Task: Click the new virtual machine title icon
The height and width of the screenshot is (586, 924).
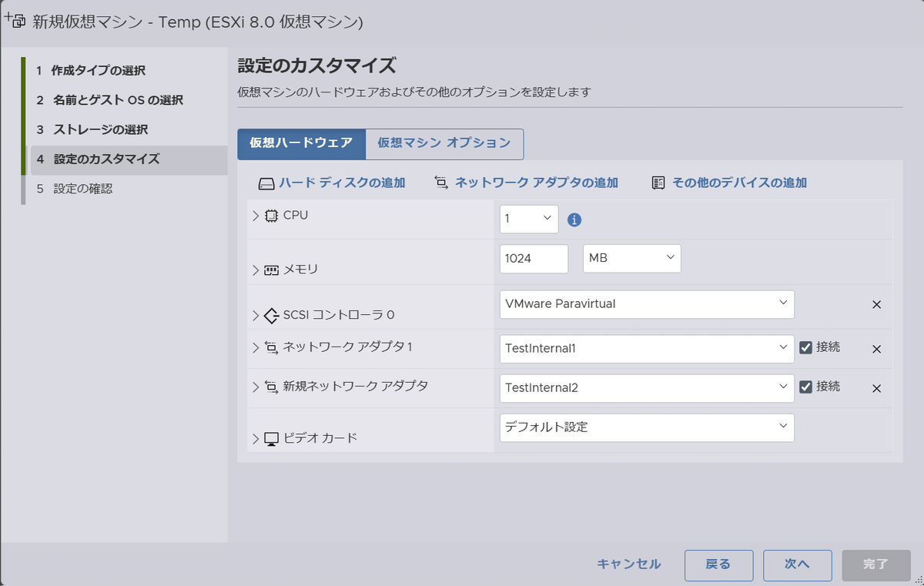Action: tap(15, 20)
